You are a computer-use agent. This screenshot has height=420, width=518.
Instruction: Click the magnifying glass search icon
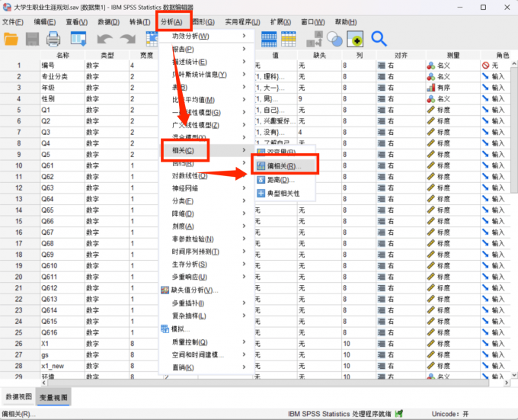pos(379,39)
